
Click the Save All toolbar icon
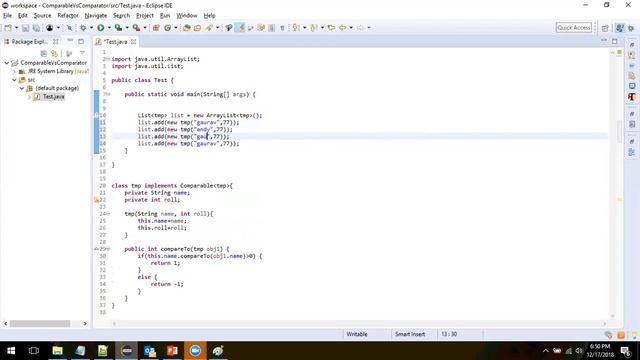tap(36, 28)
